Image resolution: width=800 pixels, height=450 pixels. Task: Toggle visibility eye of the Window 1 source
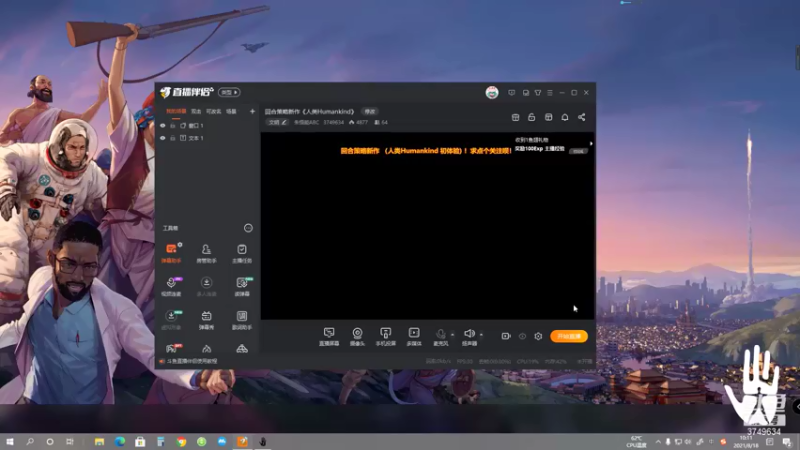point(163,126)
